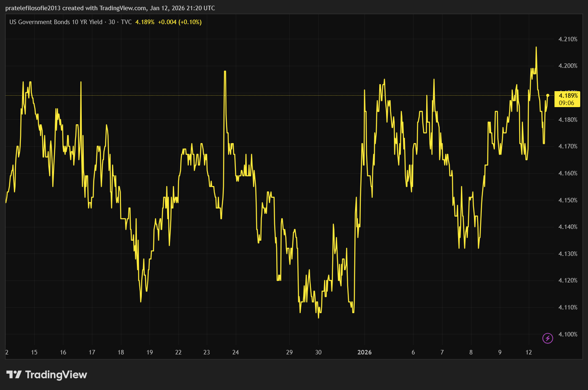Click the date label 15 on time axis
588x390 pixels.
(x=34, y=352)
